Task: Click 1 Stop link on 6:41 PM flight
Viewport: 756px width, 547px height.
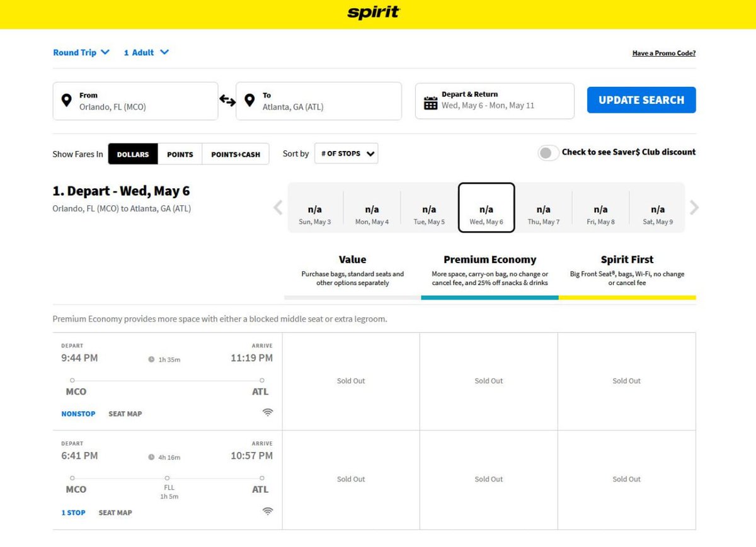Action: pos(73,512)
